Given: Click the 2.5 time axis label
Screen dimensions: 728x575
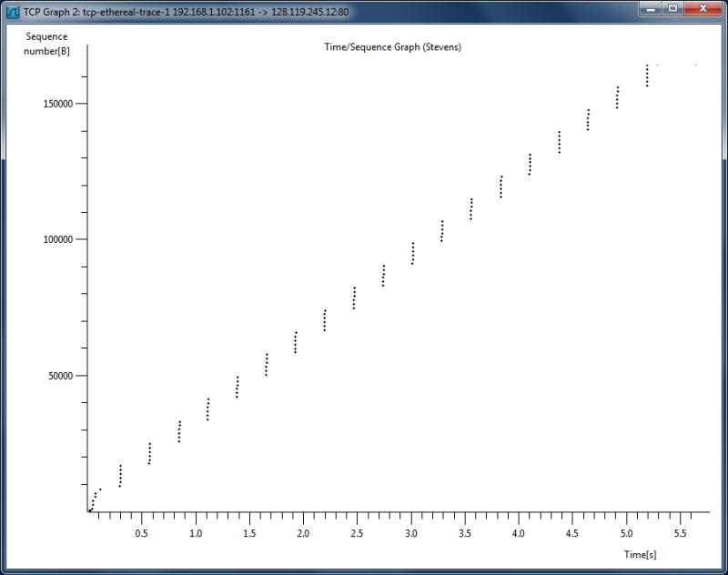Looking at the screenshot, I should tap(357, 533).
